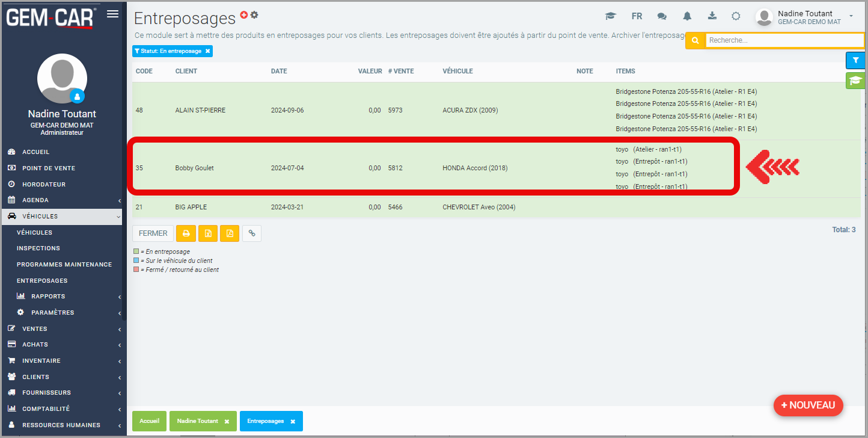Click the download icon in header
The image size is (868, 438).
712,16
